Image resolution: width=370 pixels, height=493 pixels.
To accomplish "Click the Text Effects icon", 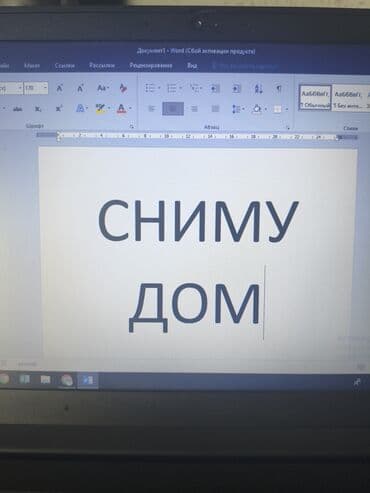I will (80, 108).
